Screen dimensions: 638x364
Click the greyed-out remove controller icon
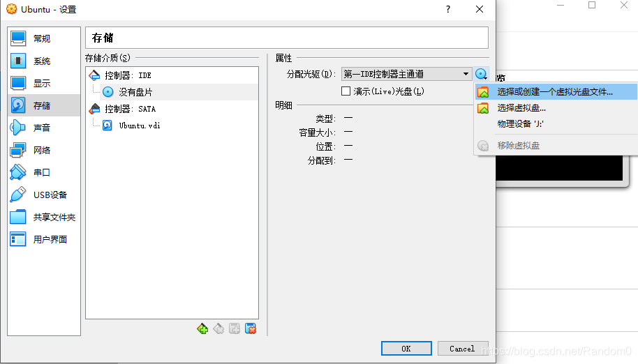click(x=218, y=328)
